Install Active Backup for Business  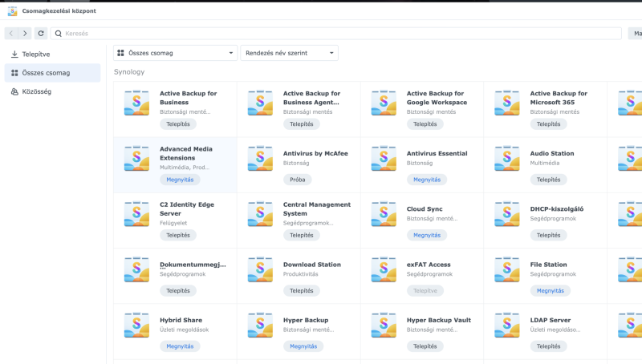coord(178,124)
